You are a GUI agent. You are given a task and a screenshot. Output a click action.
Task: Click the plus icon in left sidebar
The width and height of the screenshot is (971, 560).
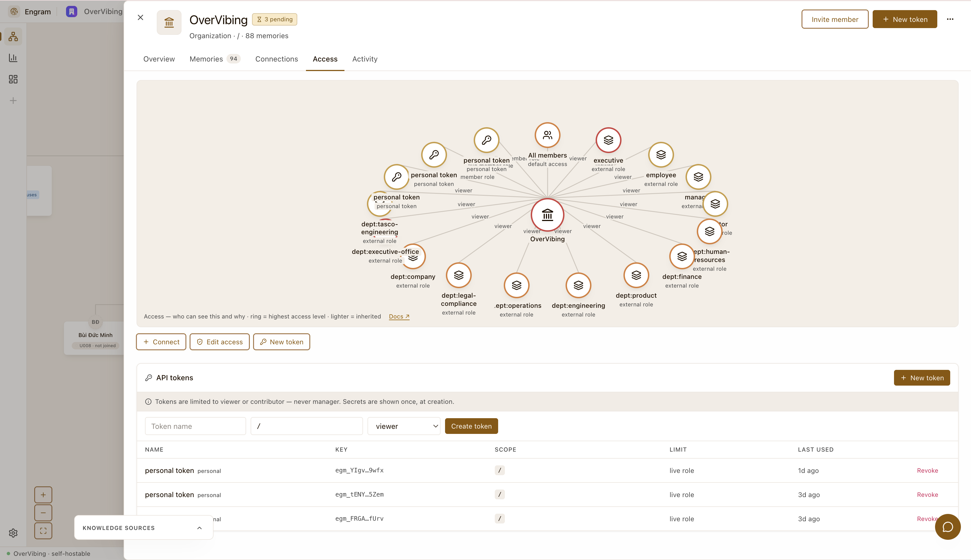(13, 101)
